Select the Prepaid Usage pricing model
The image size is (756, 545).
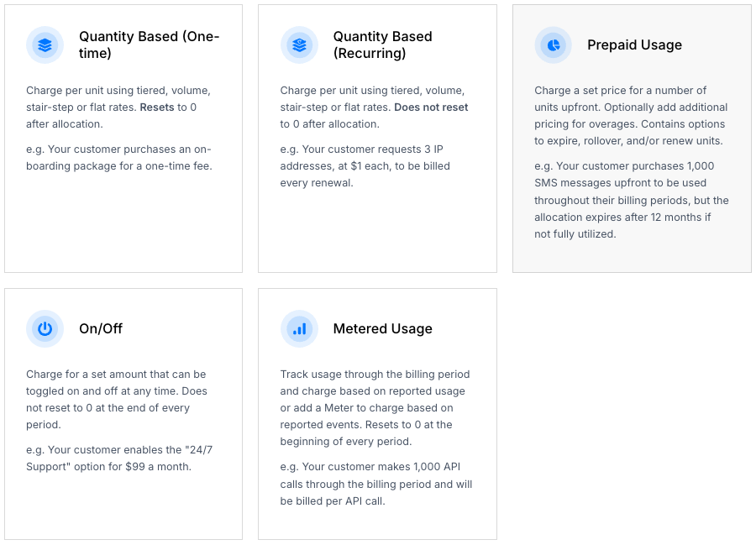(x=633, y=139)
